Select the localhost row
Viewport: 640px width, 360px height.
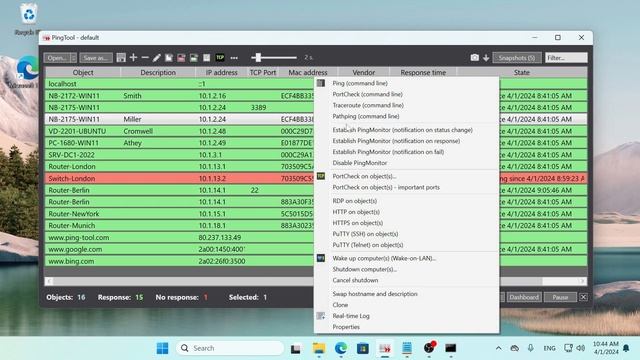(x=316, y=84)
